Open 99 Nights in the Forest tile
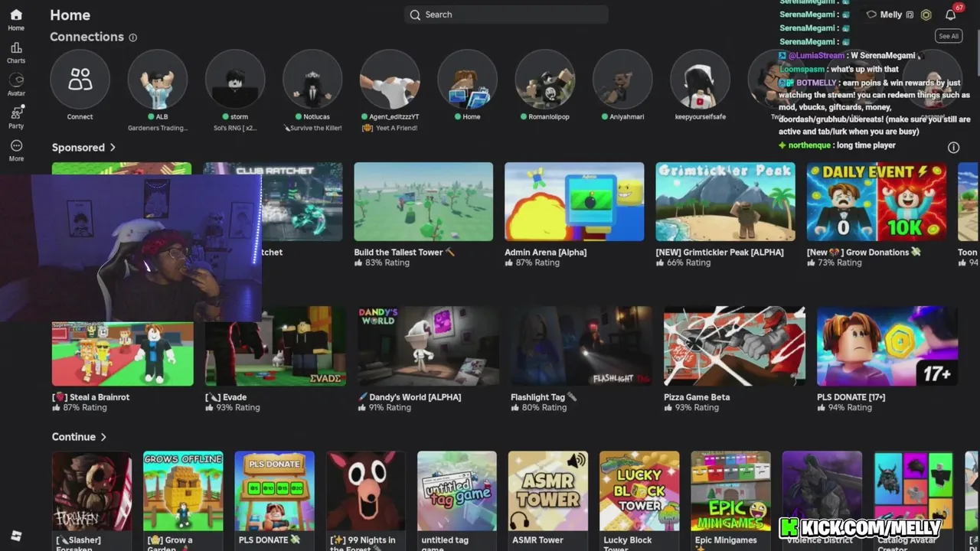This screenshot has height=551, width=980. pyautogui.click(x=366, y=491)
